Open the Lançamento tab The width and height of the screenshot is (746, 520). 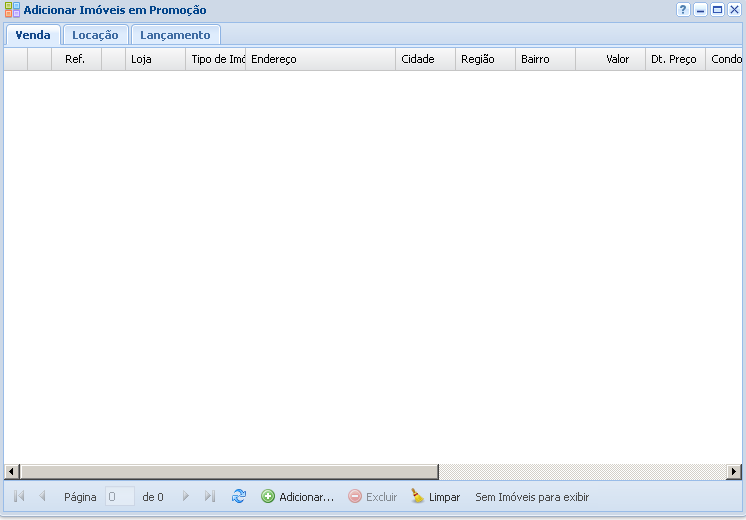[175, 35]
